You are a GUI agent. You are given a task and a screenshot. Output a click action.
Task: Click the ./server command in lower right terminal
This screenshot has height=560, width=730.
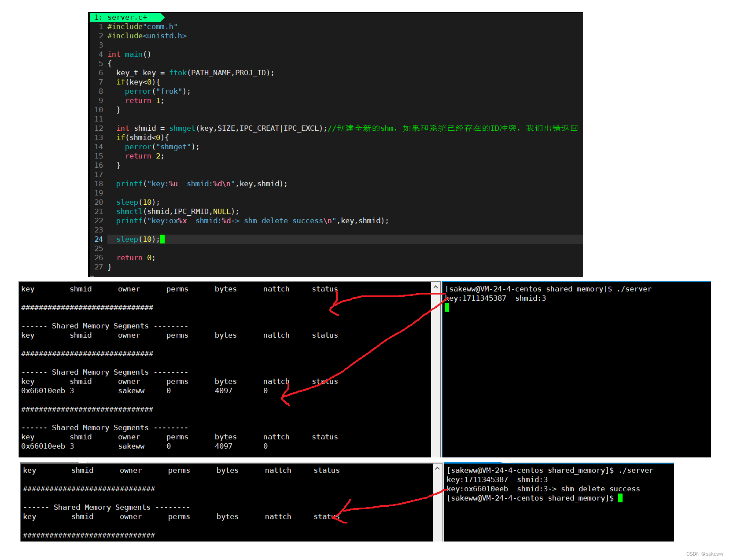point(636,470)
